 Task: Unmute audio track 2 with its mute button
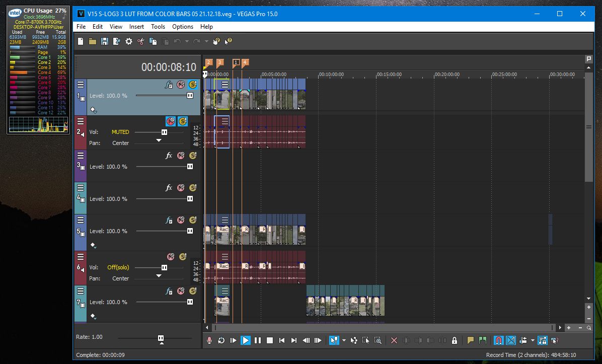tap(171, 121)
